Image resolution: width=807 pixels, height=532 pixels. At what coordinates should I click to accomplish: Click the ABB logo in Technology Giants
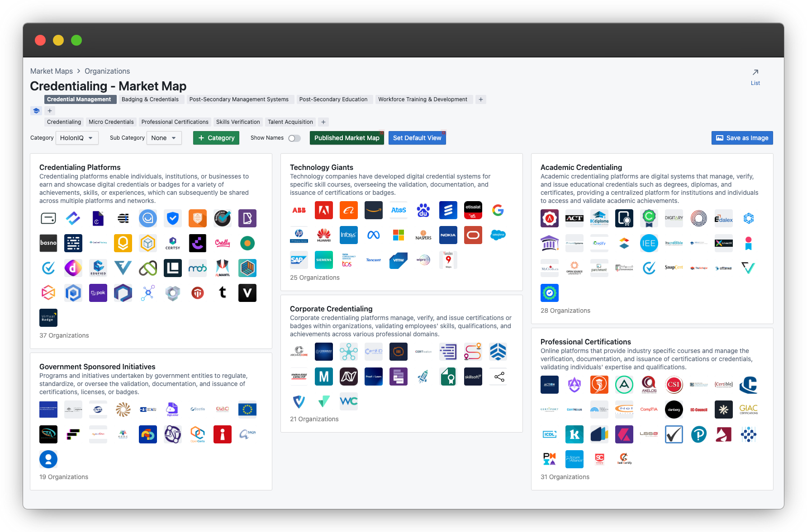(x=299, y=210)
